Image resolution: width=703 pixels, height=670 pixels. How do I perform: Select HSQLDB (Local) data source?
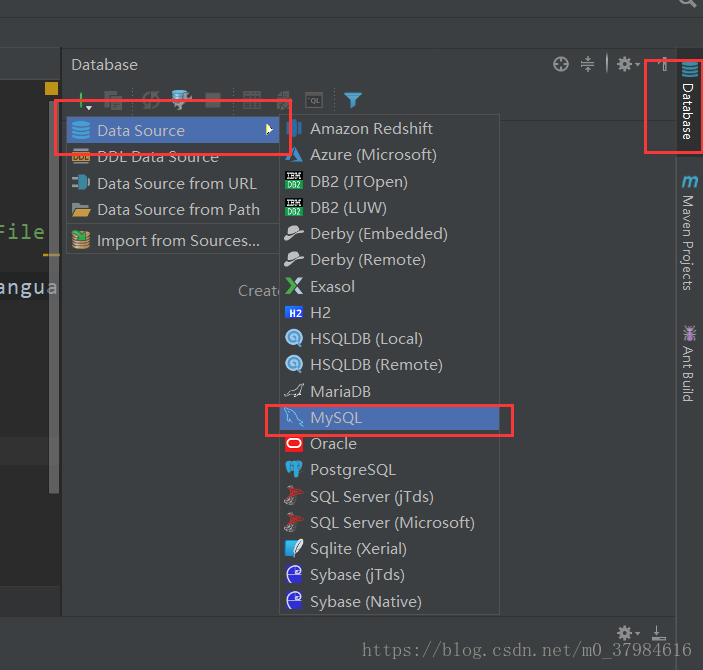[389, 339]
